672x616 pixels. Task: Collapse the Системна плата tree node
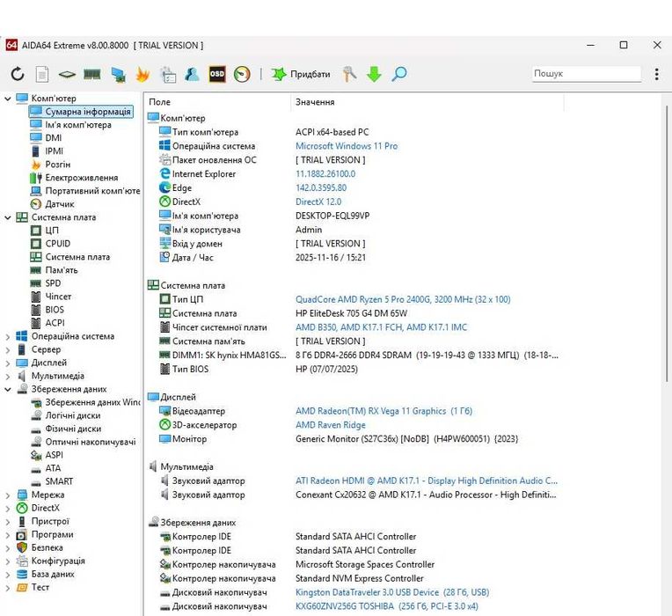[8, 217]
